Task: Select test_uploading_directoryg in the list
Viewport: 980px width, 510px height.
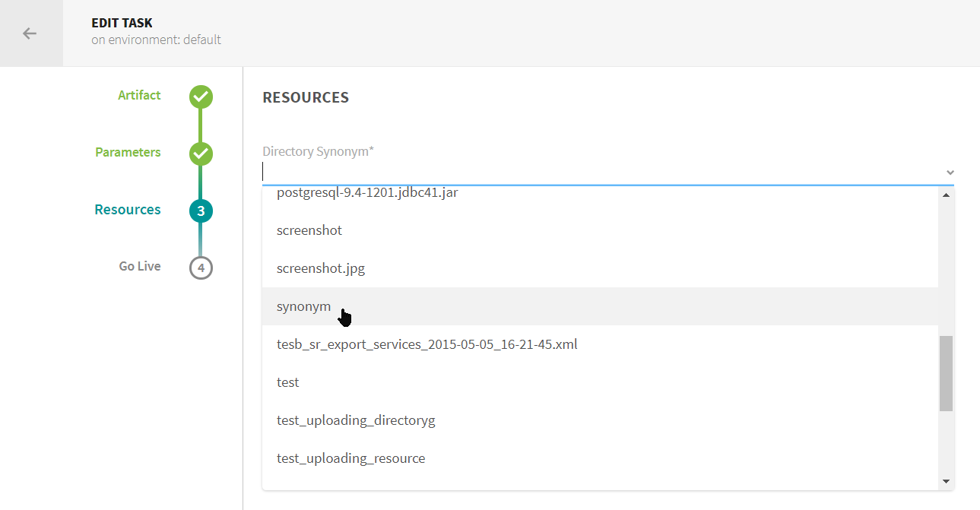Action: point(356,420)
